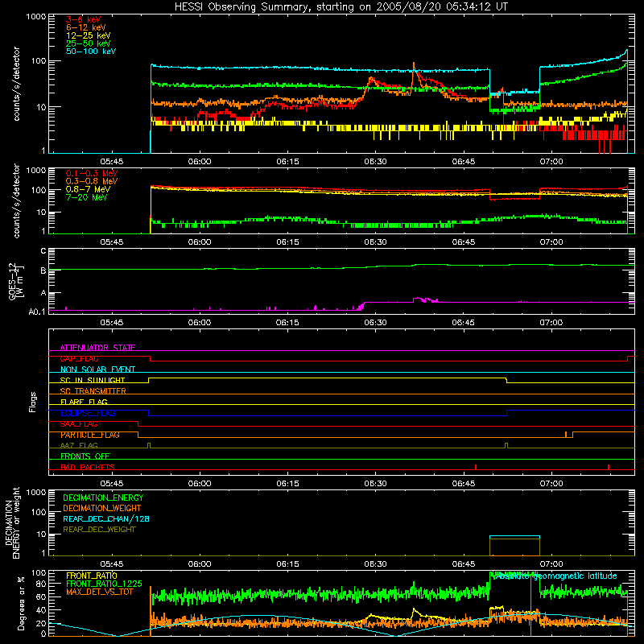Click the FRONTS_OFF flag label
This screenshot has height=644, width=644.
85,456
